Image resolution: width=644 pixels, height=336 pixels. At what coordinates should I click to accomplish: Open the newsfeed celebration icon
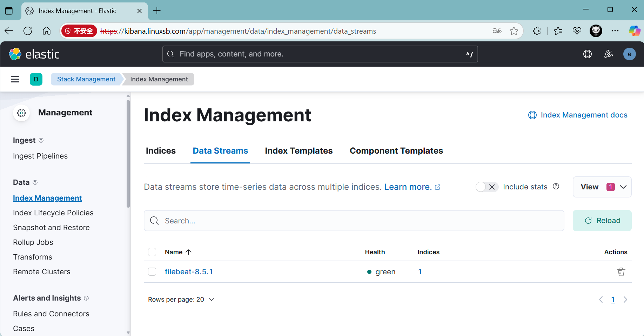pyautogui.click(x=609, y=54)
